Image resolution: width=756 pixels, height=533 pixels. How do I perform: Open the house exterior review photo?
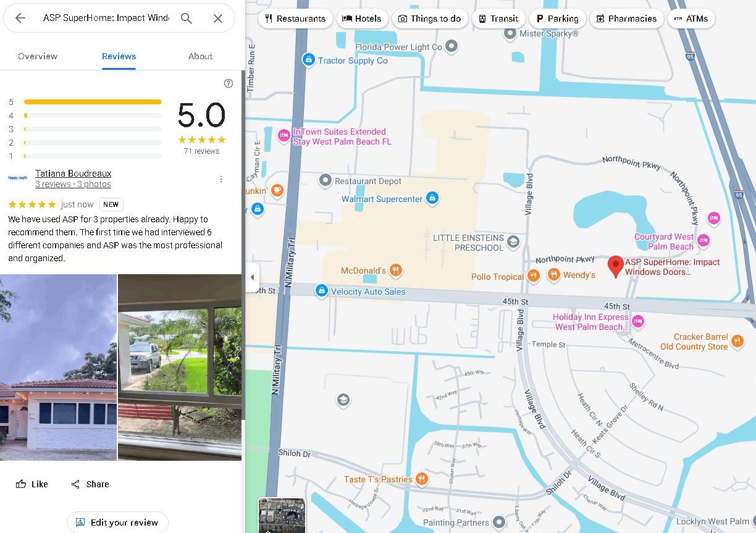pyautogui.click(x=58, y=367)
